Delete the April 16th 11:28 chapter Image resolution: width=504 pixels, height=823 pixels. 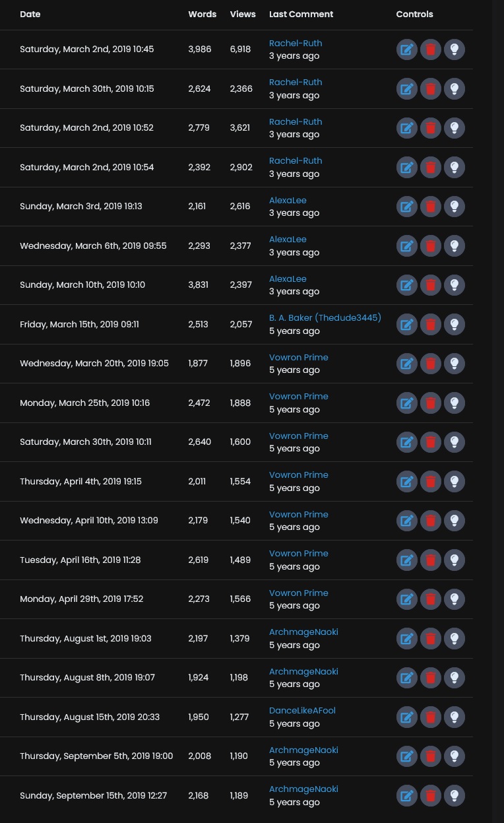[x=431, y=560]
